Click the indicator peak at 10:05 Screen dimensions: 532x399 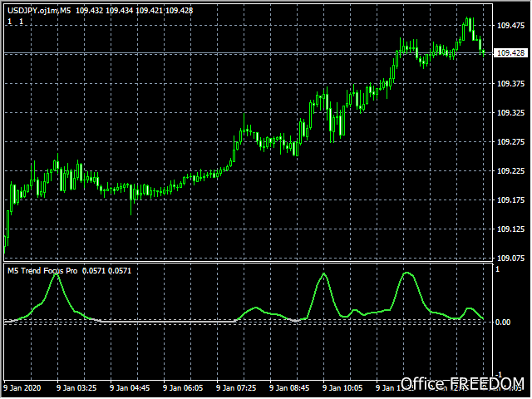pyautogui.click(x=323, y=274)
